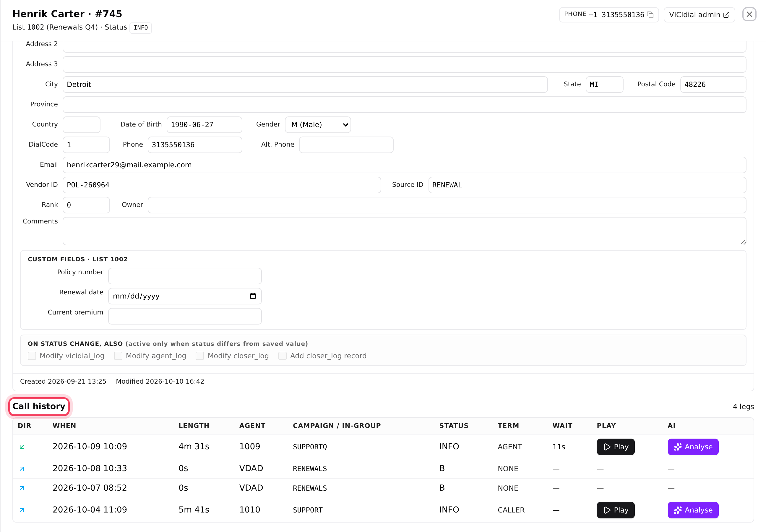This screenshot has height=532, width=766.
Task: Edit the Source ID field RENEWAL
Action: (587, 185)
